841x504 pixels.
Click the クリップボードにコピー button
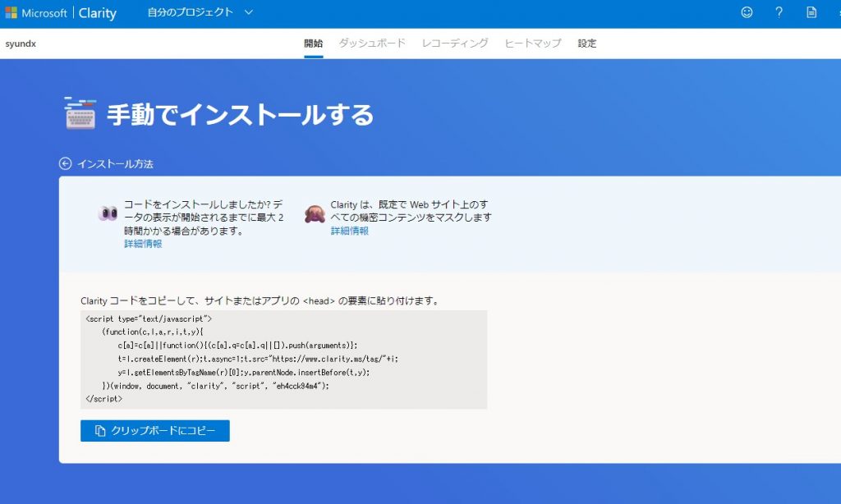point(155,431)
